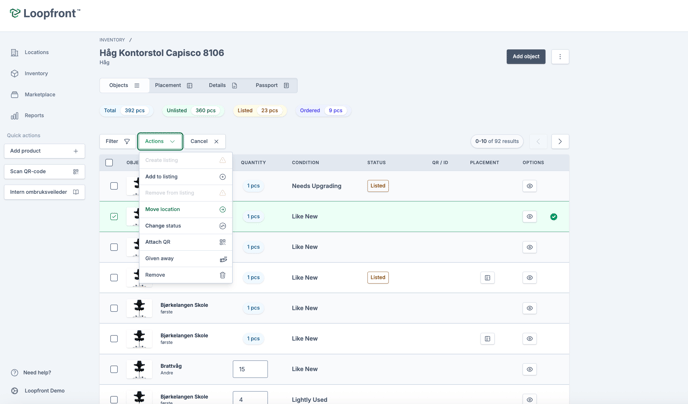Toggle the select-all checkbox in table header
The image size is (688, 404).
point(110,162)
